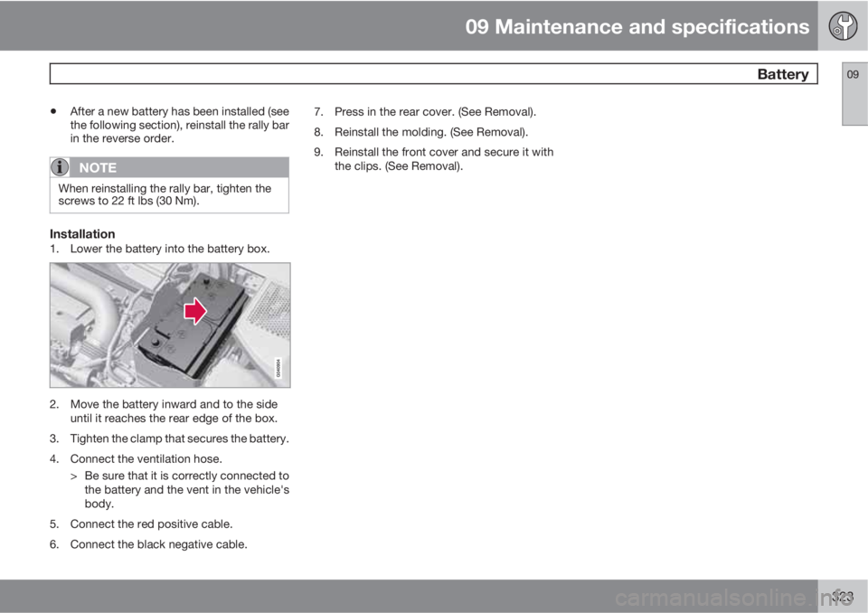Click the rally bar torque note text
Screen dimensions: 868x613
point(165,194)
